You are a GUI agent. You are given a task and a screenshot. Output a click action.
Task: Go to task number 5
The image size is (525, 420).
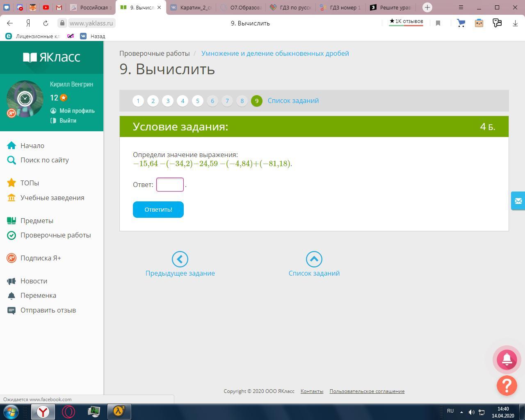(x=198, y=101)
